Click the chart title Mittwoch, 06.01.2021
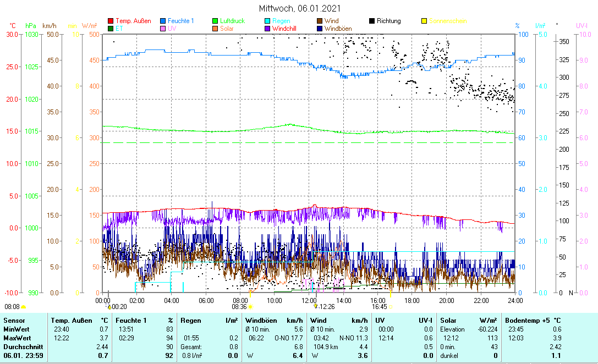Screen dimensions: 598x364 click(299, 9)
